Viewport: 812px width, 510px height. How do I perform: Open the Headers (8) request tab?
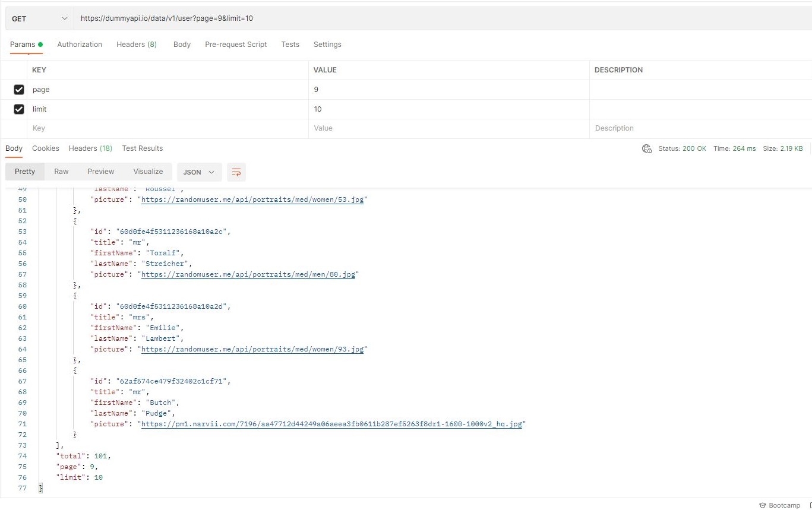point(136,45)
